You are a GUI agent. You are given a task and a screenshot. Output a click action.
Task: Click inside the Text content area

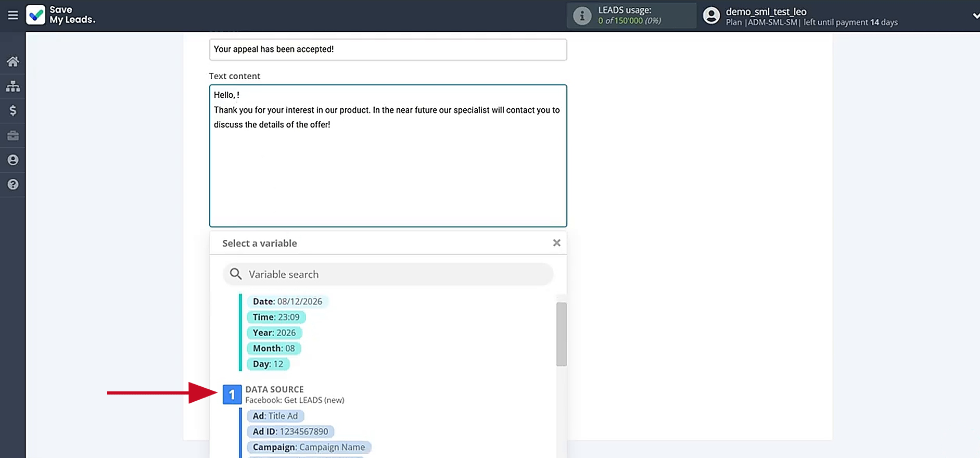388,156
